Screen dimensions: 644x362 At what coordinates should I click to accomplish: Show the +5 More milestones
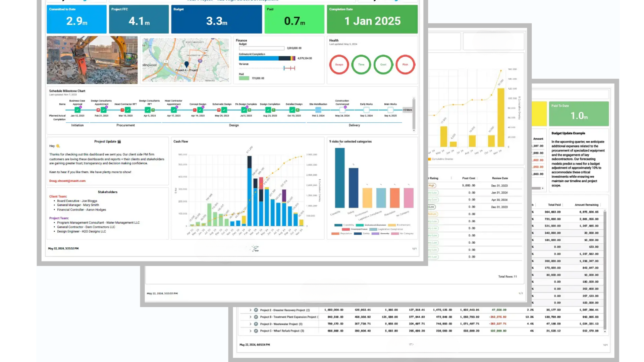pyautogui.click(x=408, y=110)
